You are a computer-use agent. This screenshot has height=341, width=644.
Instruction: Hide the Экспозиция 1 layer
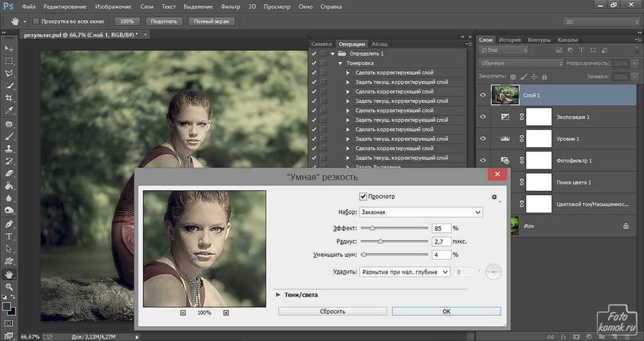click(x=483, y=116)
